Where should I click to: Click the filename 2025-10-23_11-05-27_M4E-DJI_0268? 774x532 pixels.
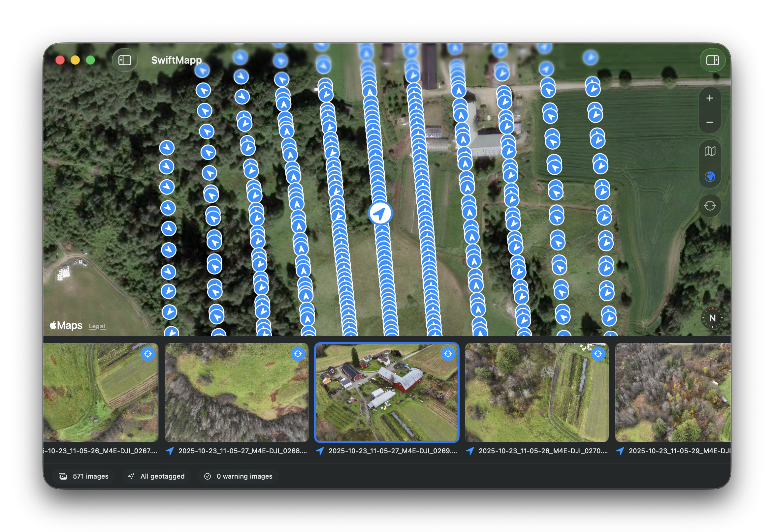click(242, 451)
